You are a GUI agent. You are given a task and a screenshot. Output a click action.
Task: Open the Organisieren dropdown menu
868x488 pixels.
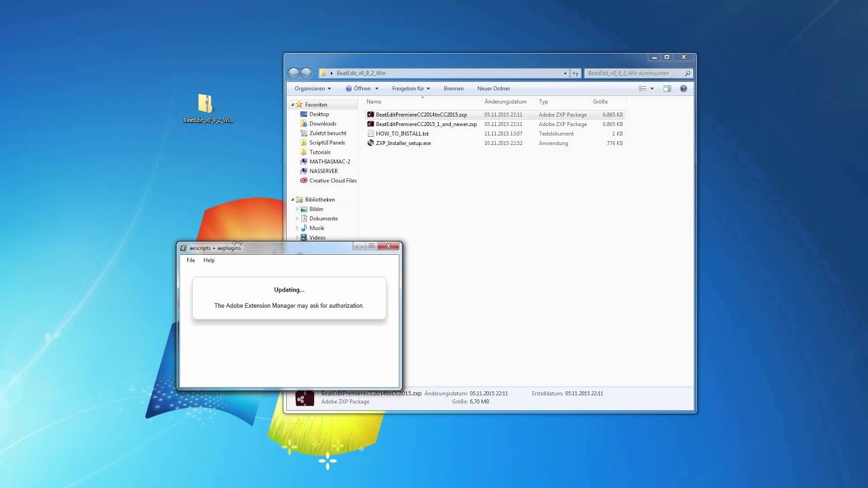click(x=313, y=89)
